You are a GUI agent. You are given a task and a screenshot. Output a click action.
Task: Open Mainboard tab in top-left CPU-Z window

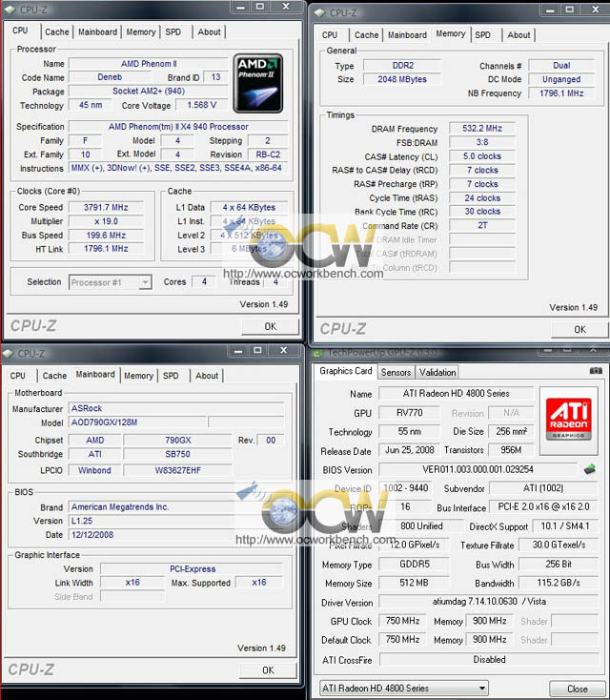(x=98, y=32)
